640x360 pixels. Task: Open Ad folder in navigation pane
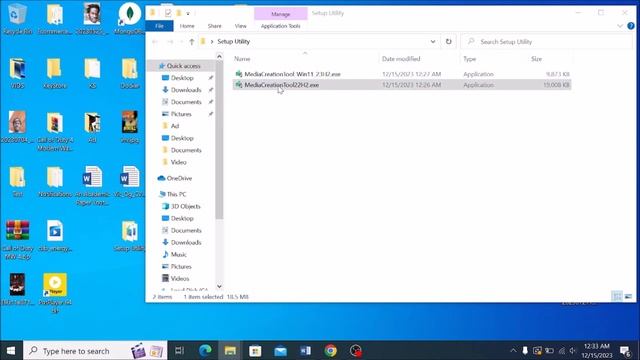coord(175,126)
